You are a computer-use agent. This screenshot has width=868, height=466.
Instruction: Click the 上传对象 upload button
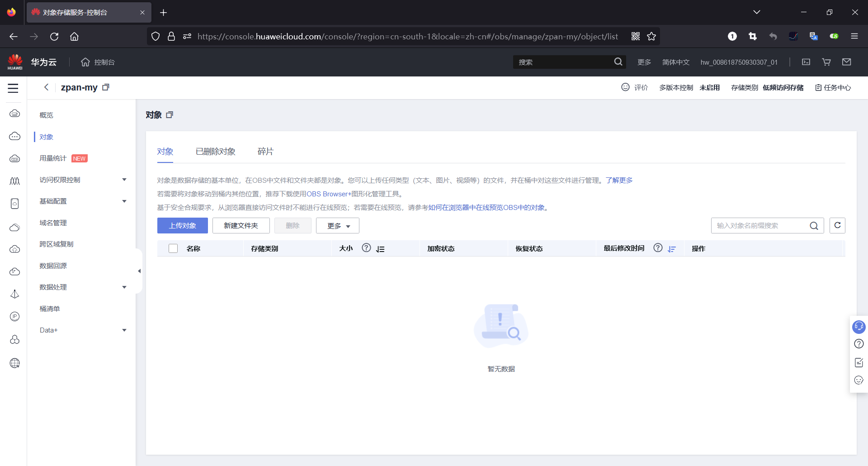click(182, 225)
